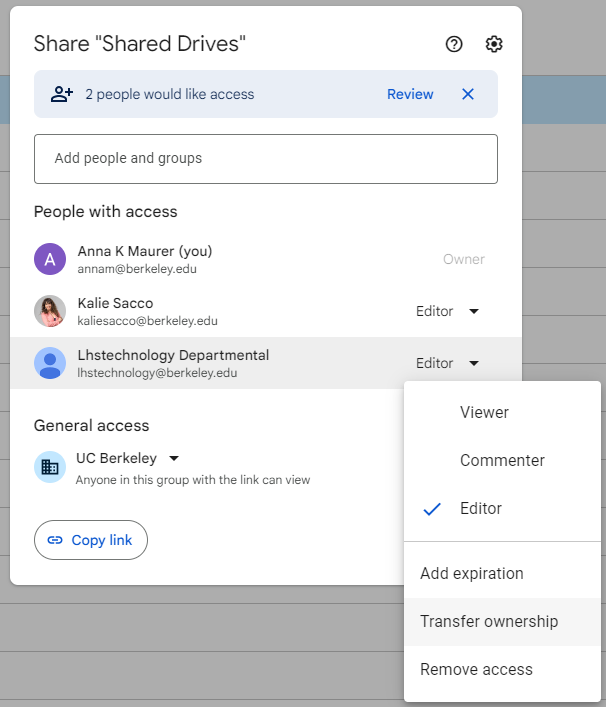
Task: Click Anna K Maurer's purple avatar
Action: point(50,259)
